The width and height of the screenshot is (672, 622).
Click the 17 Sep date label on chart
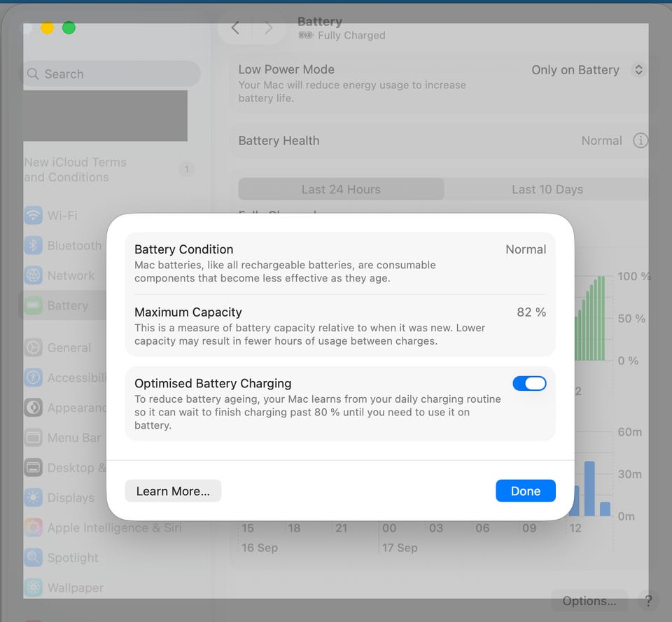(400, 548)
